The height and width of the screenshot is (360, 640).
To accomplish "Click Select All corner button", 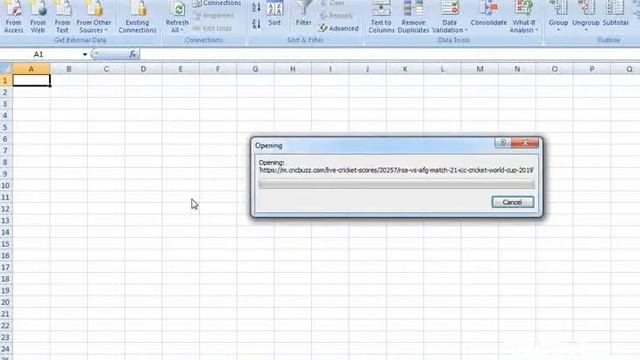I will (6, 69).
